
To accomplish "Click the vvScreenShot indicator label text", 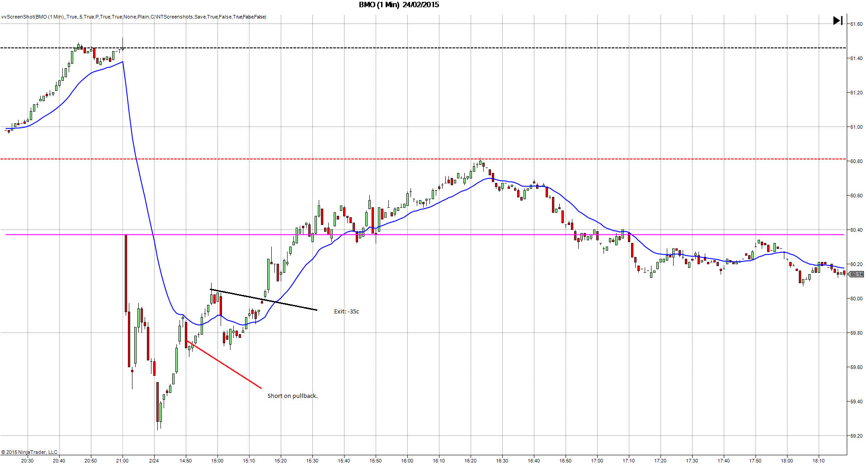I will click(x=134, y=17).
